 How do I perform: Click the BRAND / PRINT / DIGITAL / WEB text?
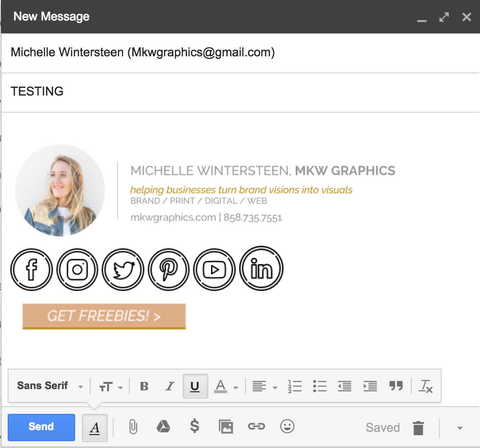pyautogui.click(x=199, y=201)
